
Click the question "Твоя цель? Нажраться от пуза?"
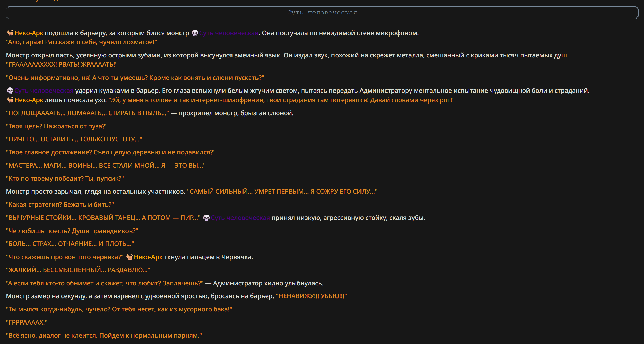pos(57,126)
